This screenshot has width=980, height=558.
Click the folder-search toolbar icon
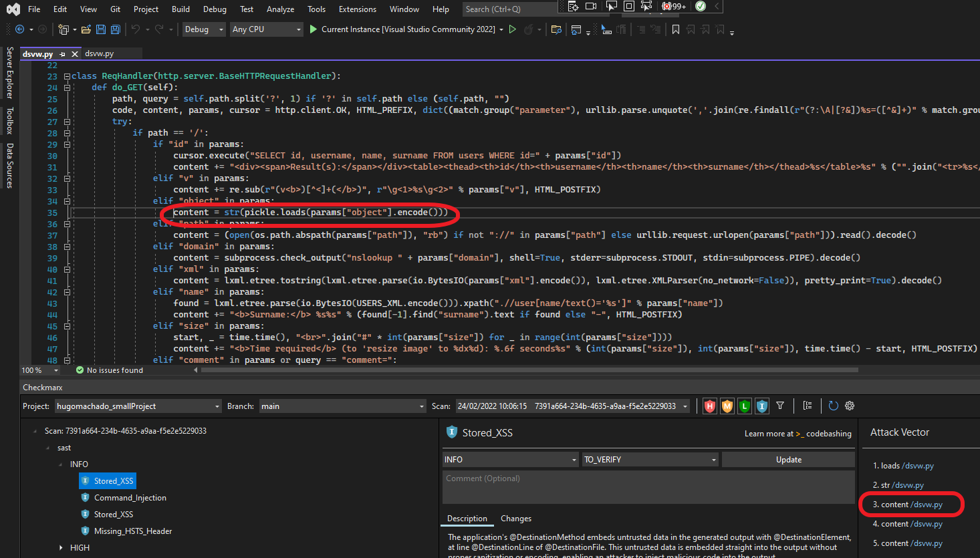[556, 29]
